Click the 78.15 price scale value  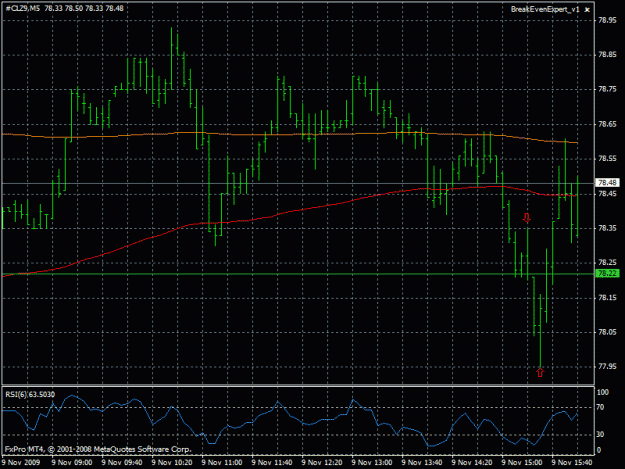(x=607, y=297)
